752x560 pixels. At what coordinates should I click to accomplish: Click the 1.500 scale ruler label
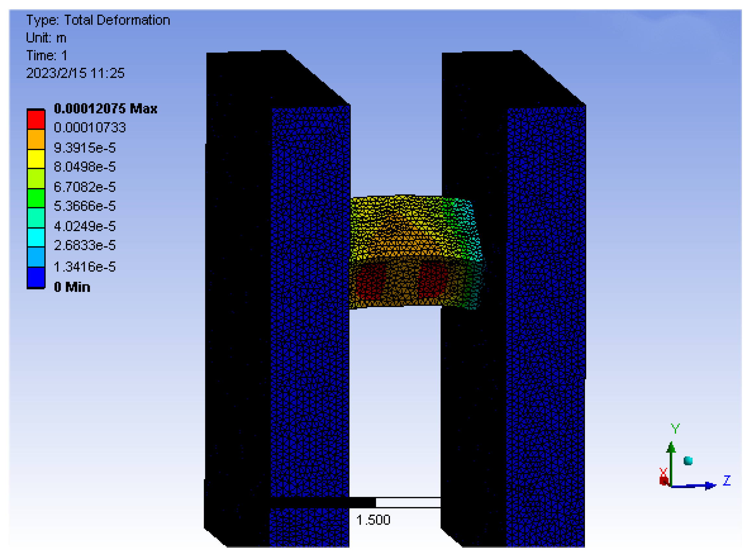[x=373, y=520]
